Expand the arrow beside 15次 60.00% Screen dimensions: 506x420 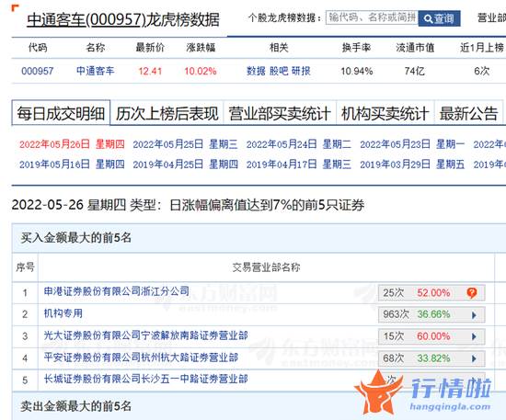(474, 337)
